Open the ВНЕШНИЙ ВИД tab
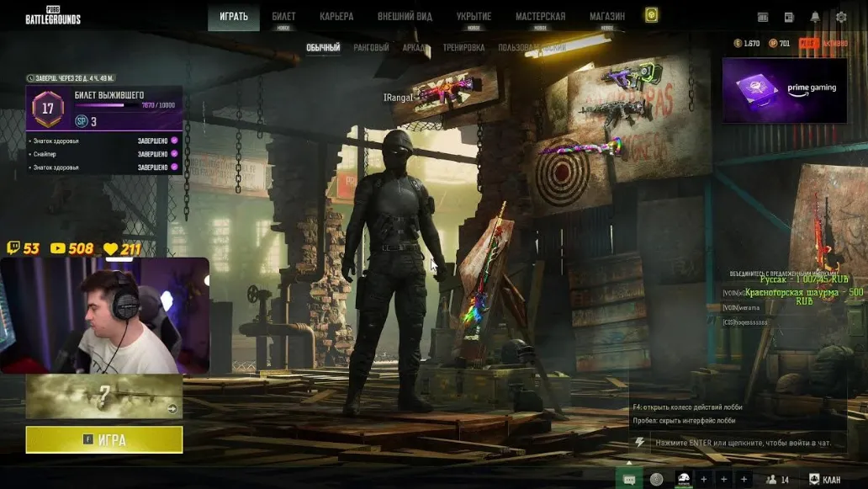Image resolution: width=868 pixels, height=489 pixels. (x=405, y=17)
